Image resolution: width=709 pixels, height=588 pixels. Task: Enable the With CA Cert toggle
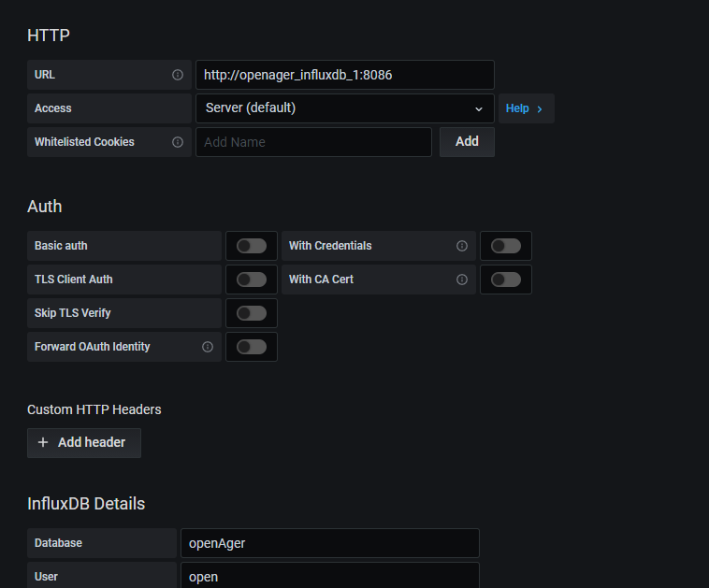point(505,280)
